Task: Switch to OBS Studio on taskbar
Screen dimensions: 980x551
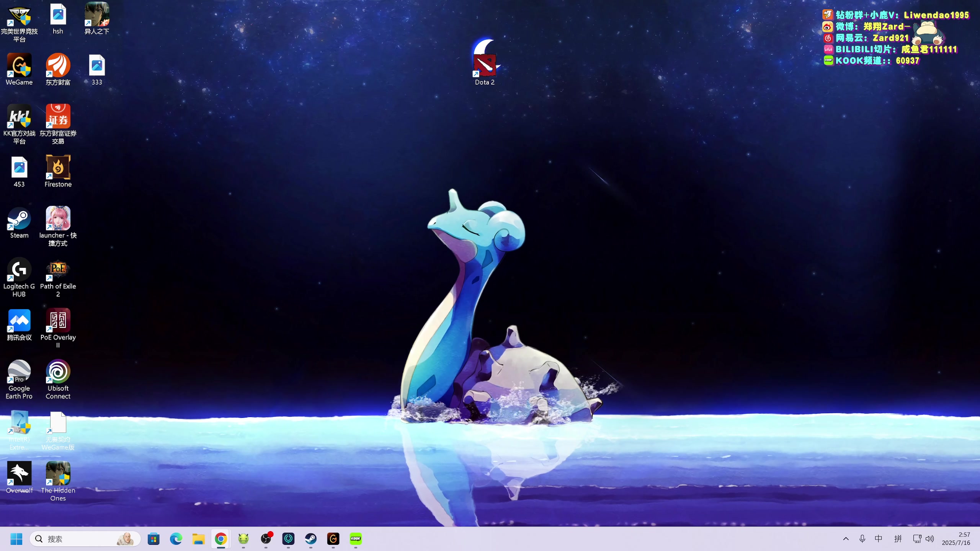Action: 266,539
